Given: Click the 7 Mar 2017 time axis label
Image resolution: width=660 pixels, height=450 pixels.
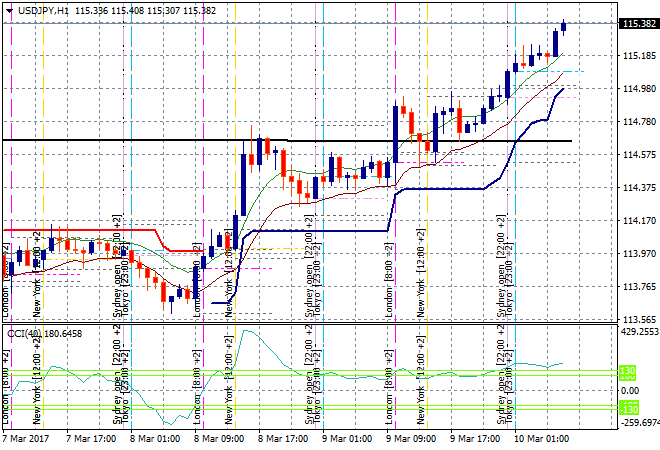Looking at the screenshot, I should (x=28, y=438).
